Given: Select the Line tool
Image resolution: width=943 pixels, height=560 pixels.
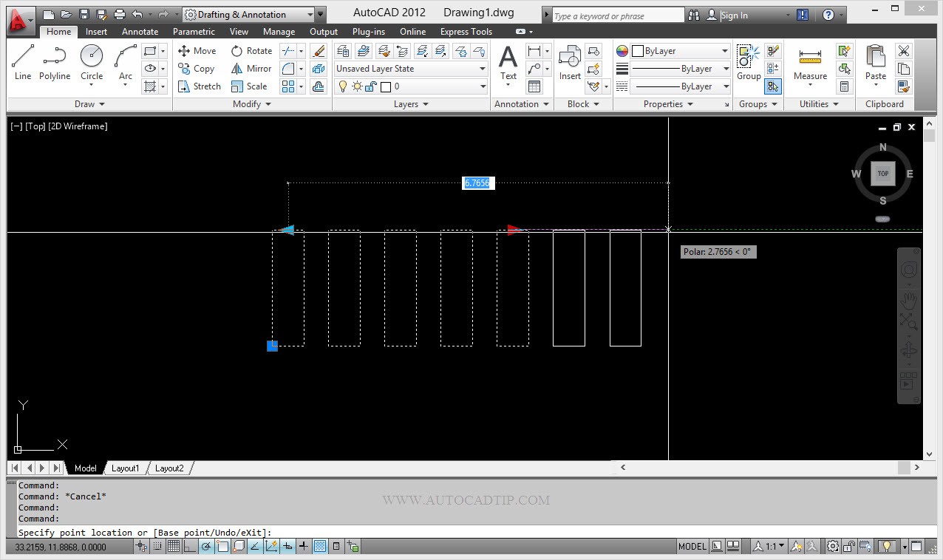Looking at the screenshot, I should click(22, 59).
